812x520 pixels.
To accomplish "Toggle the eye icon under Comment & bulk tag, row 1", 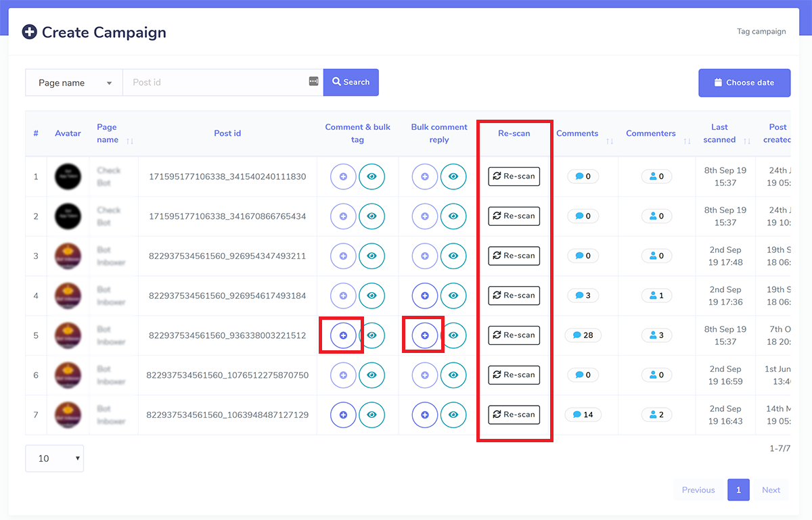I will (372, 176).
